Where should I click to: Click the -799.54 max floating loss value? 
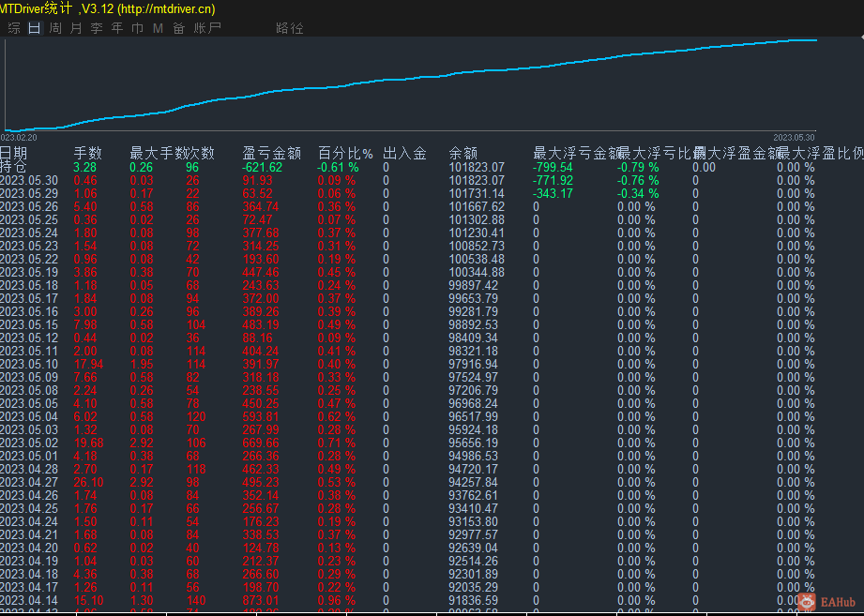tap(553, 167)
